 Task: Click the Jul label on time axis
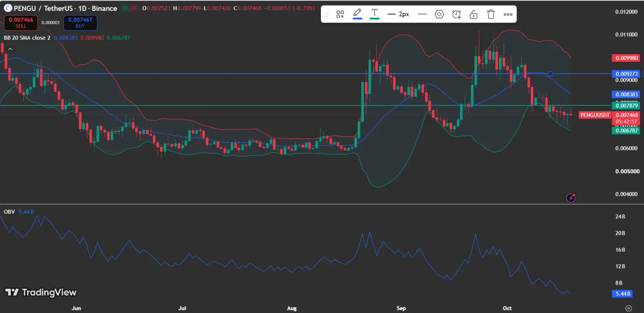point(182,308)
